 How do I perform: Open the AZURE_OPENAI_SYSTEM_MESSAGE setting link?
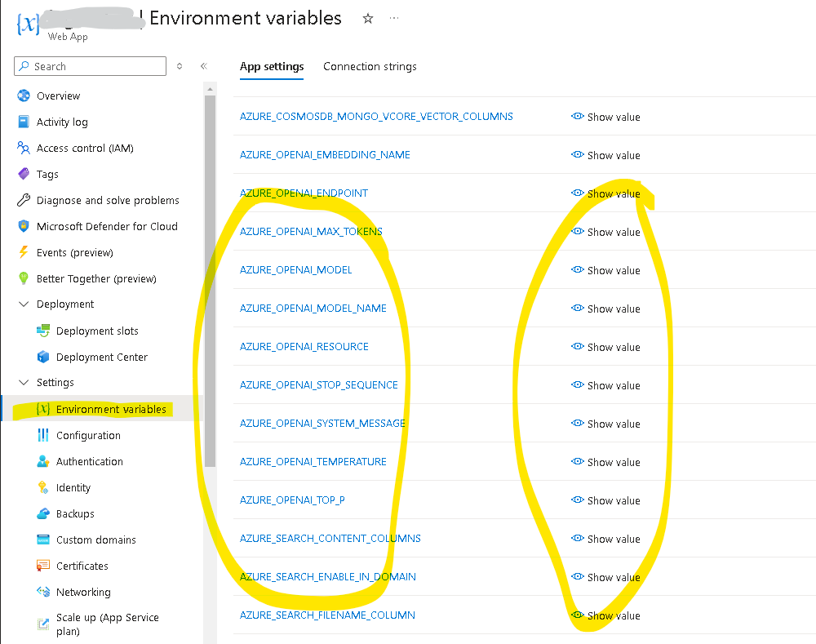click(322, 424)
